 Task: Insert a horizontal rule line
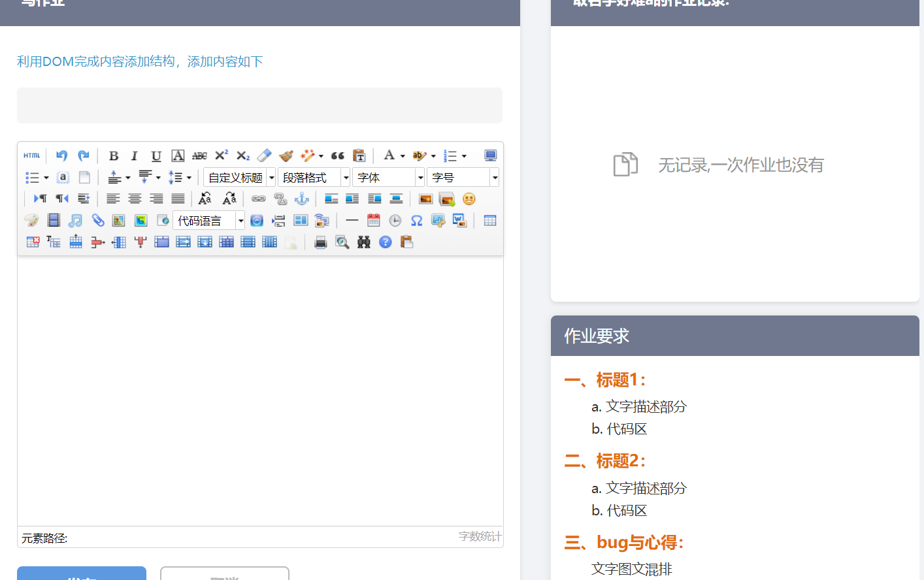click(x=352, y=220)
